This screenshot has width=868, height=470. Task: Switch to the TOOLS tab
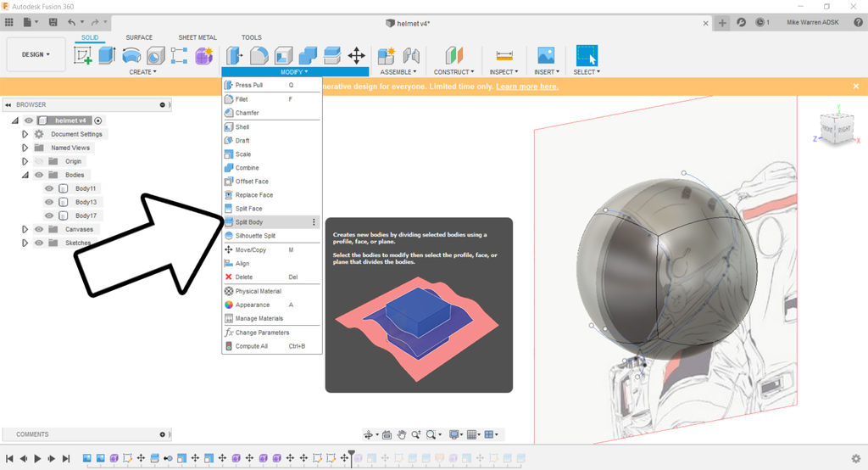(x=251, y=37)
